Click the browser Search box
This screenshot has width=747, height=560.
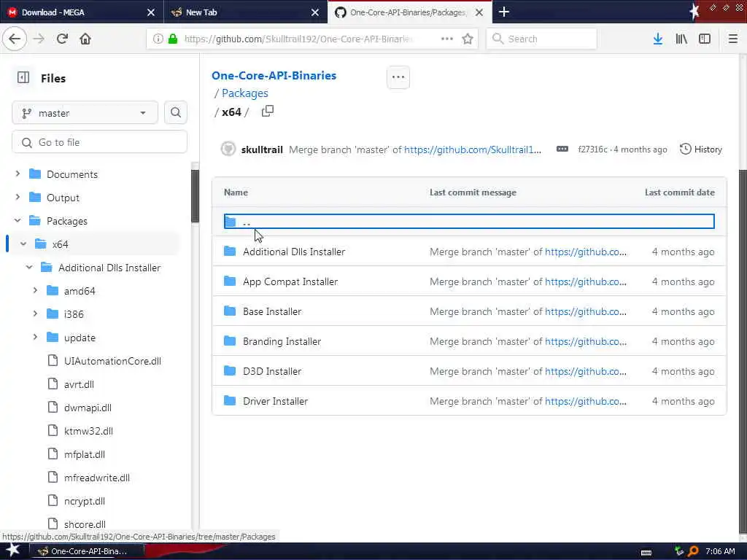(x=541, y=39)
